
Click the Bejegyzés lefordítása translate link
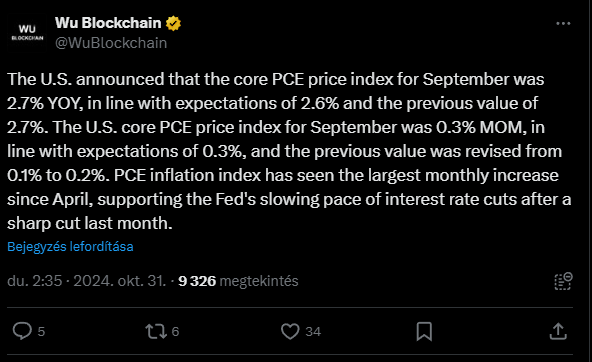(70, 246)
